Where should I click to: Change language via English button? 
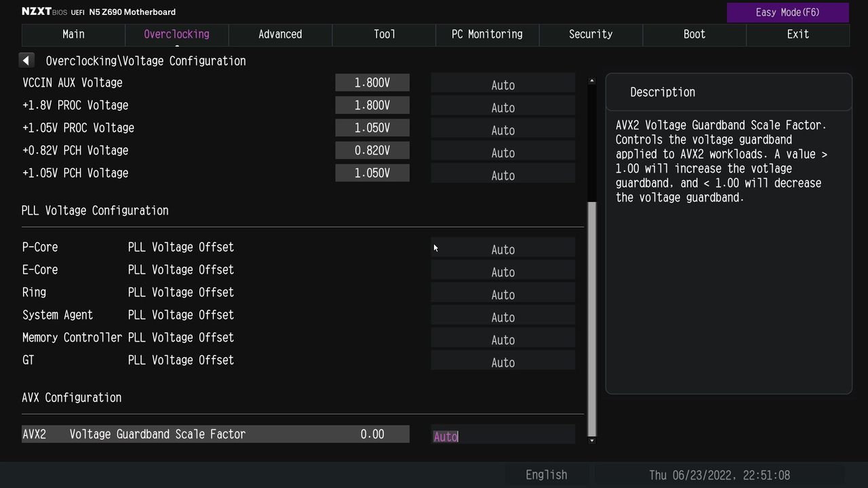547,475
